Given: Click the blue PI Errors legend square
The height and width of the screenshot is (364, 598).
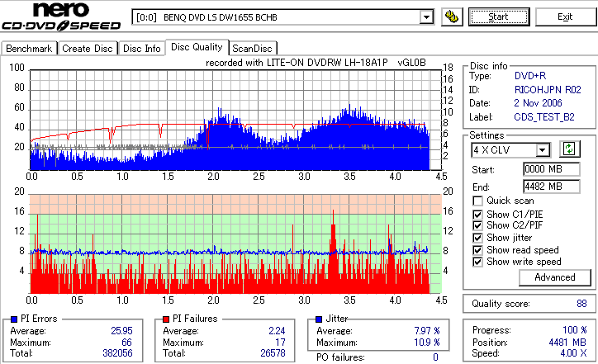Looking at the screenshot, I should pyautogui.click(x=14, y=319).
